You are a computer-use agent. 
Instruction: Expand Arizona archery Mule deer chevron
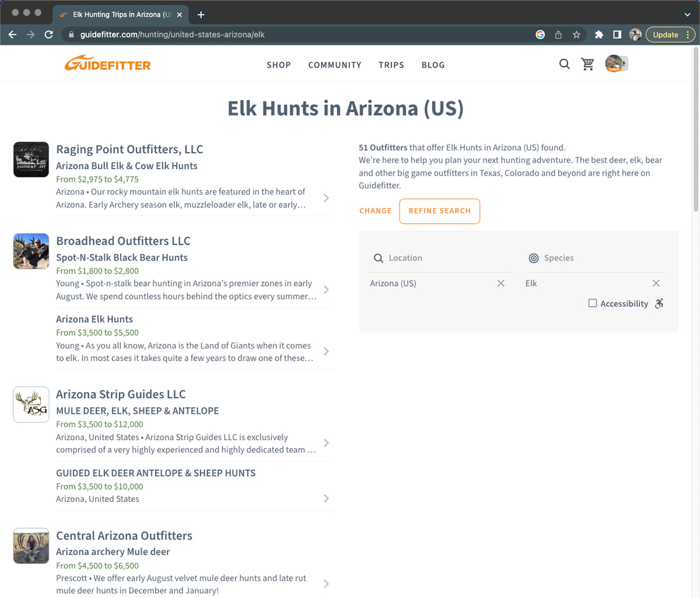326,584
